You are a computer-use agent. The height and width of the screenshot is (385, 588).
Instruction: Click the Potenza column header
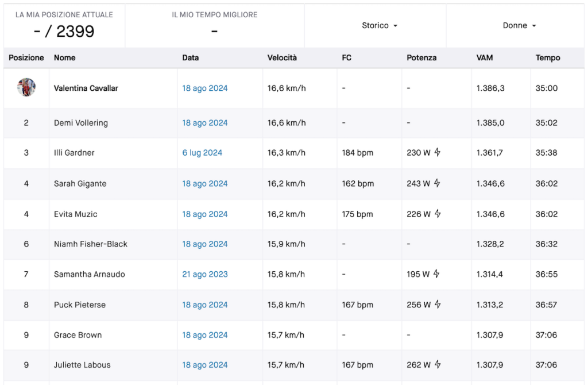421,58
